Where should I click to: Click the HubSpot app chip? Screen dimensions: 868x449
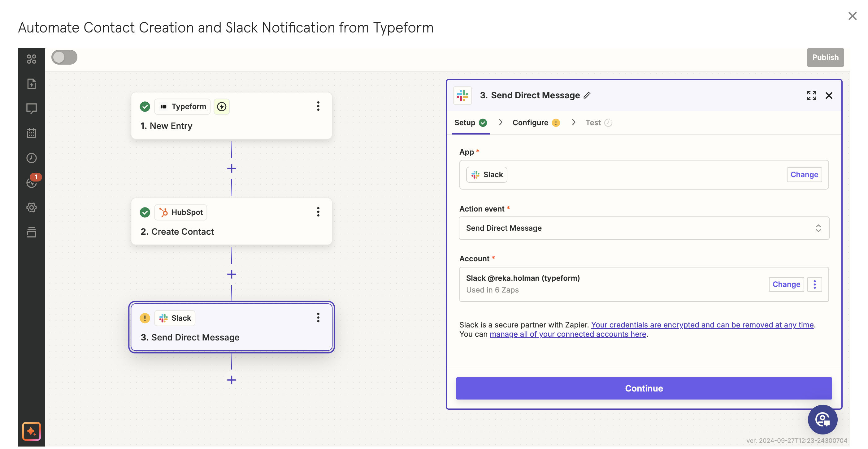180,212
